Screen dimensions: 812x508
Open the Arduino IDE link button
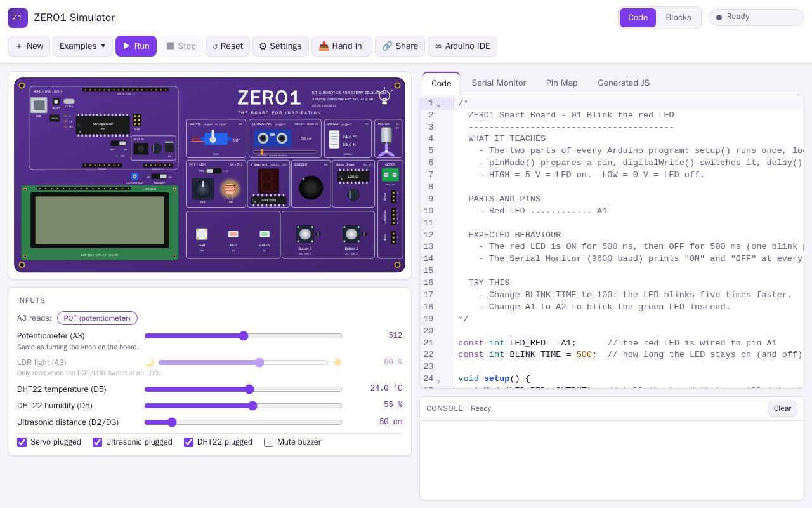pyautogui.click(x=462, y=46)
